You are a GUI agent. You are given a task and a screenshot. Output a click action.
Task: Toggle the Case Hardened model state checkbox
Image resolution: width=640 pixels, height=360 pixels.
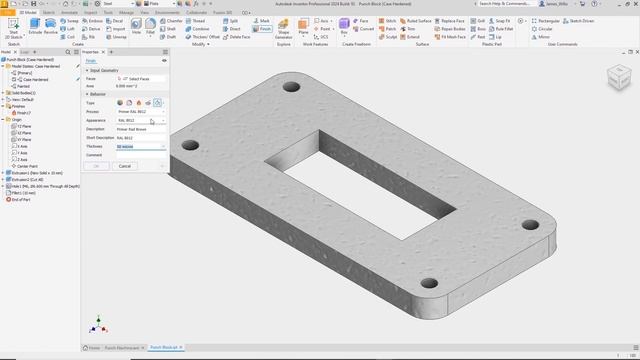14,80
